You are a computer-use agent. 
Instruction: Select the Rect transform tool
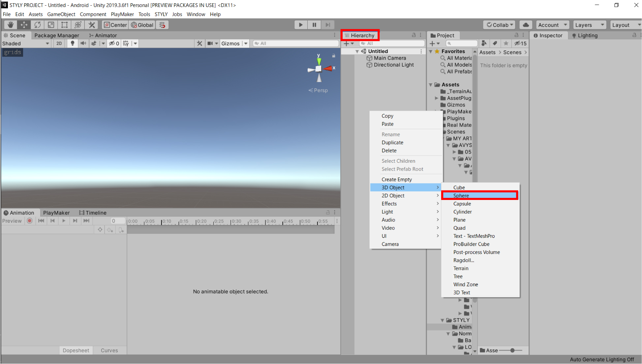(x=64, y=25)
